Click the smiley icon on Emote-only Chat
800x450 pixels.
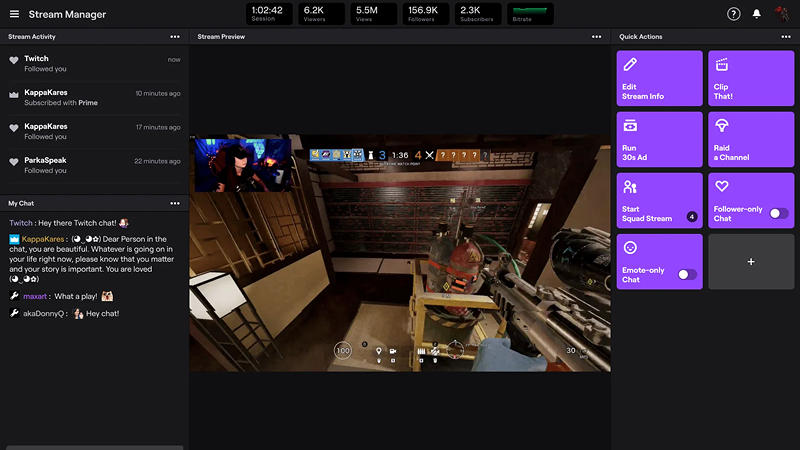click(630, 247)
